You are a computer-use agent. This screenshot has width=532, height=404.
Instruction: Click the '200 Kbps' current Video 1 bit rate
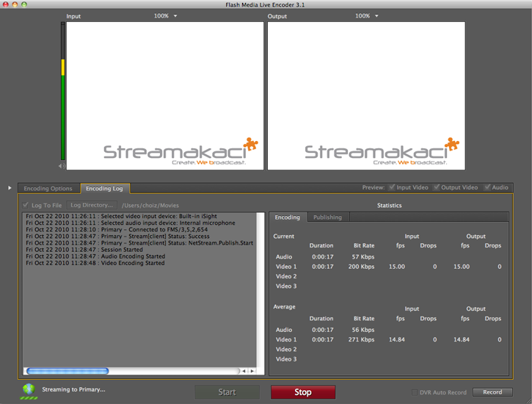click(361, 267)
